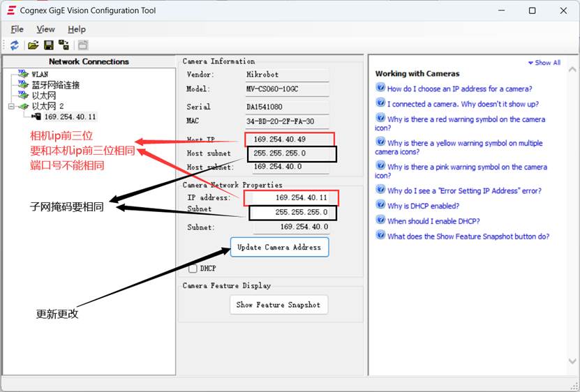
Task: Click the refresh toolbar icon
Action: 15,45
